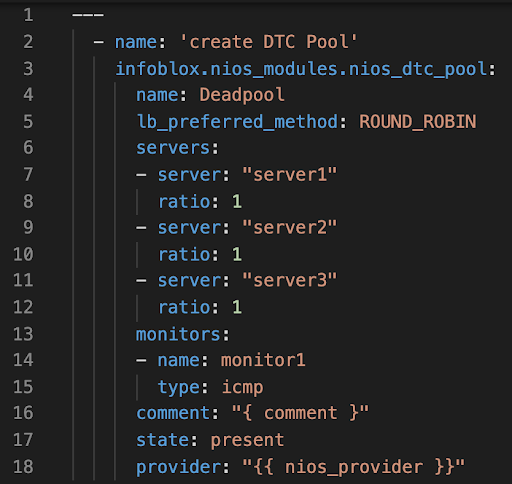Click the ratio value on line 8
The width and height of the screenshot is (512, 484).
click(x=237, y=201)
